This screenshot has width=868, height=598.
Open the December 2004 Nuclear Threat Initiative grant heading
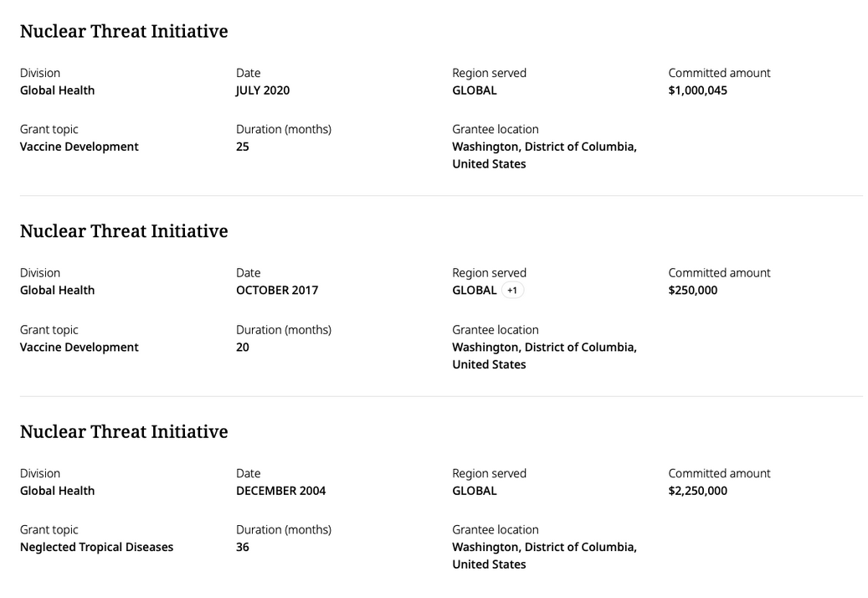tap(124, 432)
